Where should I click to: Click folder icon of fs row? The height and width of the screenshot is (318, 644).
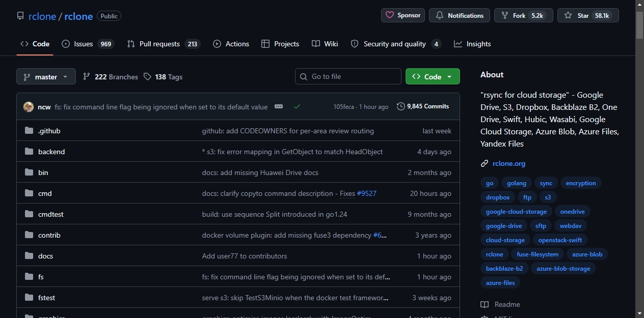[29, 277]
